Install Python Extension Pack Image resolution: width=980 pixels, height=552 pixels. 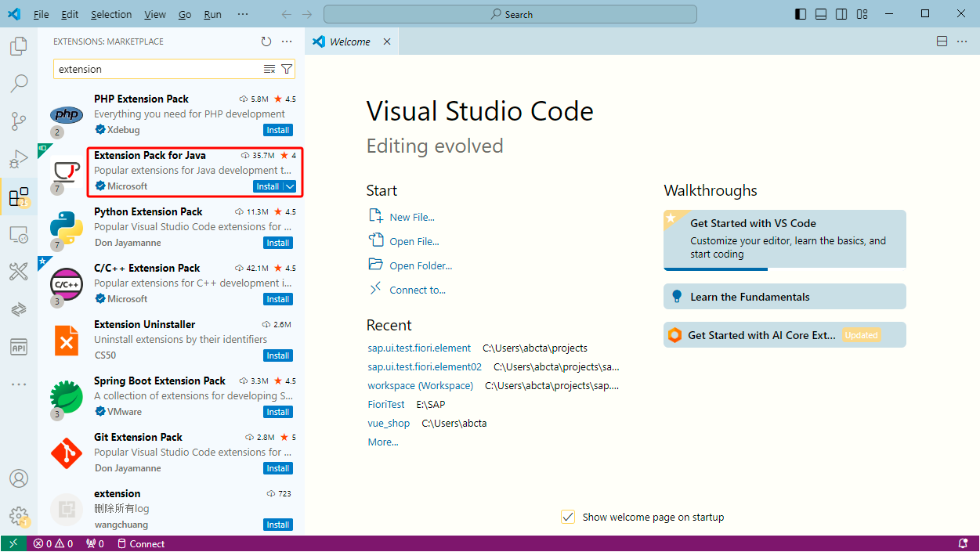pyautogui.click(x=278, y=243)
